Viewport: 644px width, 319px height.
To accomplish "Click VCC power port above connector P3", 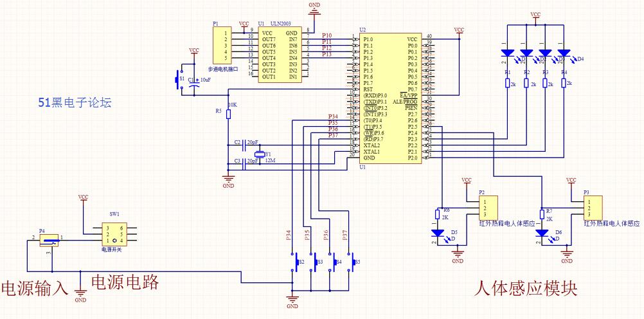I will coord(571,182).
